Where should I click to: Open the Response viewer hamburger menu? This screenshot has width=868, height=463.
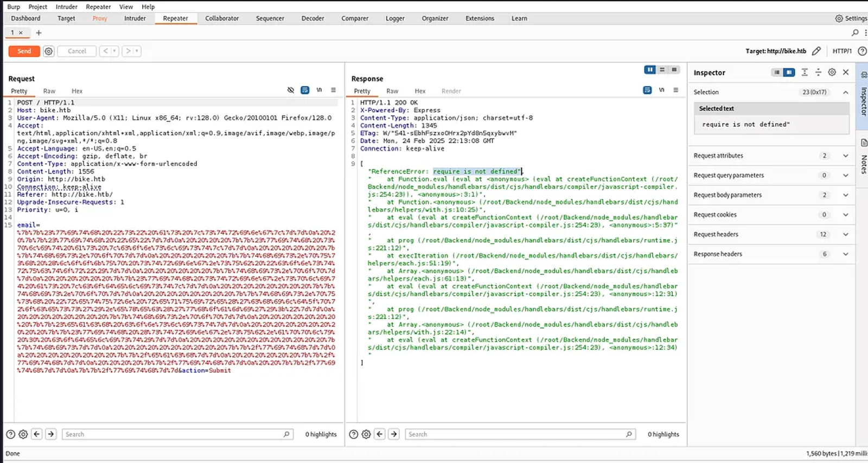click(675, 90)
